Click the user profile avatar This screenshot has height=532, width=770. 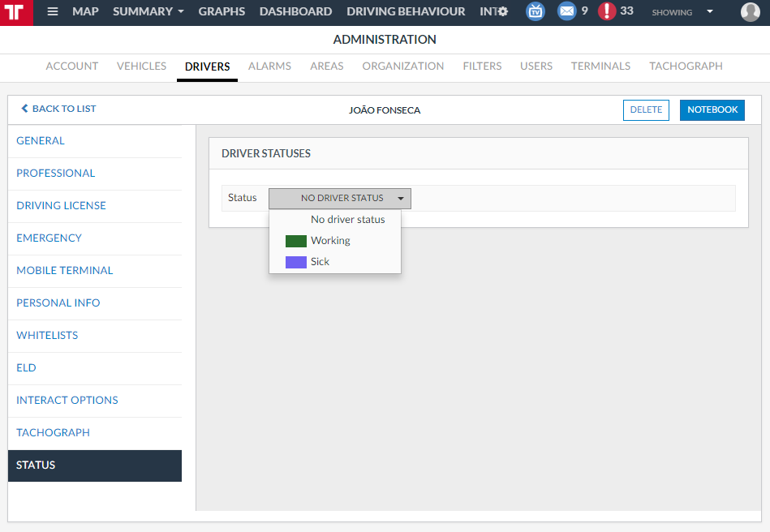[750, 12]
